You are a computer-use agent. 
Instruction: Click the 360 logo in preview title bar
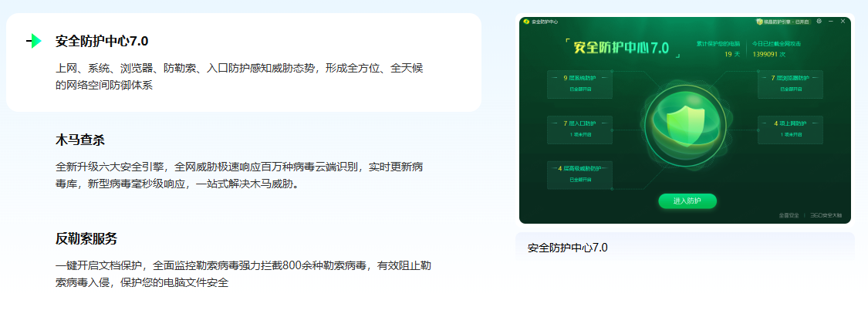tap(526, 22)
